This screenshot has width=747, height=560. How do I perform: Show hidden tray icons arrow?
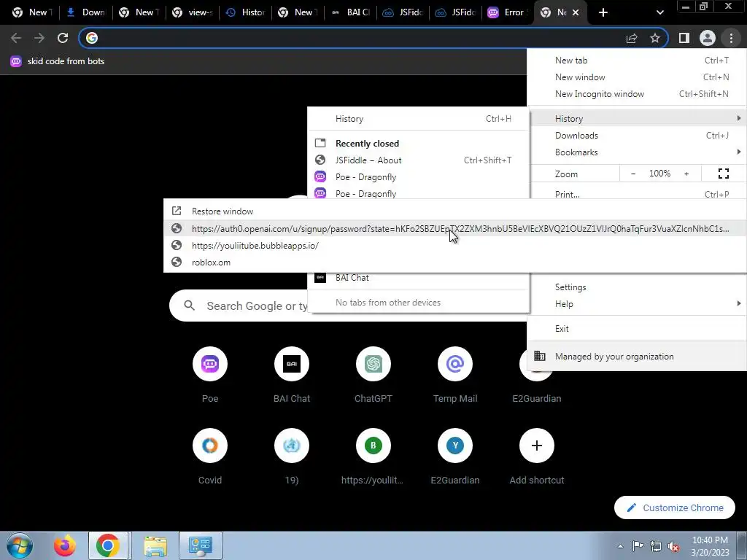(x=620, y=546)
